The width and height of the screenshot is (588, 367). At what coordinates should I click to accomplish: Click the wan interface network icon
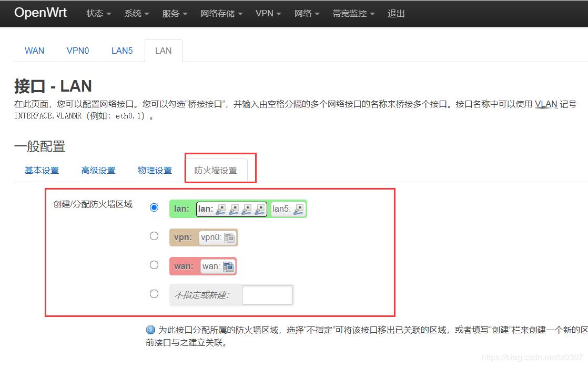pos(227,265)
